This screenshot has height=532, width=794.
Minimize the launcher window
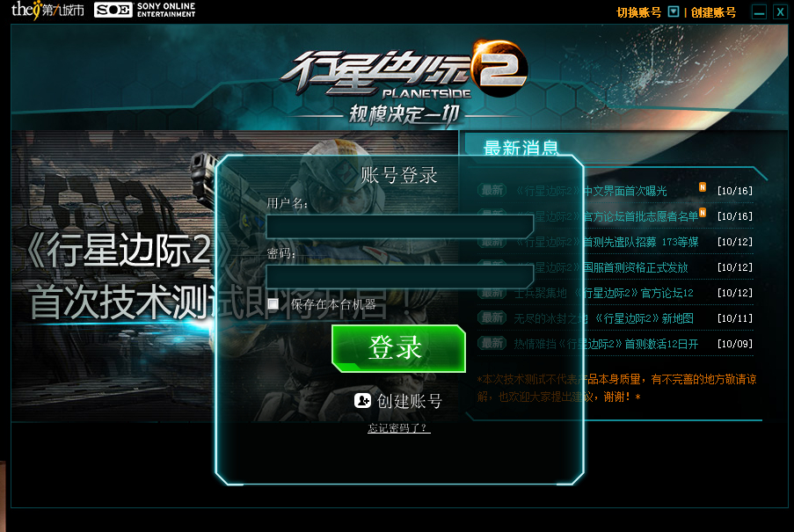click(759, 12)
